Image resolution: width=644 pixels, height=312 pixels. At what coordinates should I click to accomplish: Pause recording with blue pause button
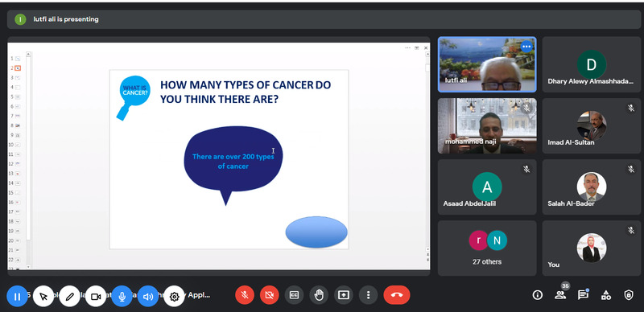pos(17,297)
